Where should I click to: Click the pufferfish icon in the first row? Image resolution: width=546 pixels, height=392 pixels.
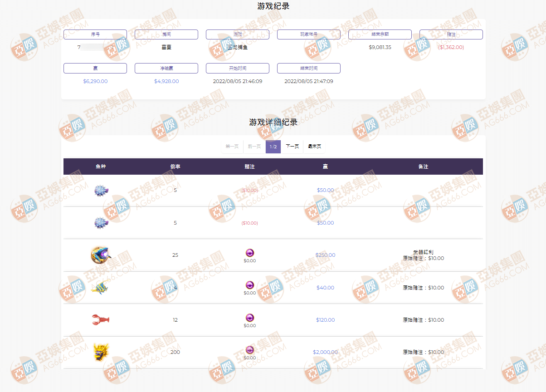click(101, 191)
